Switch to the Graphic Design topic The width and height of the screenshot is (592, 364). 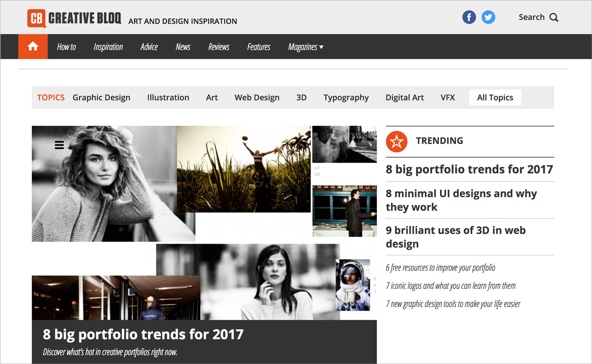101,97
